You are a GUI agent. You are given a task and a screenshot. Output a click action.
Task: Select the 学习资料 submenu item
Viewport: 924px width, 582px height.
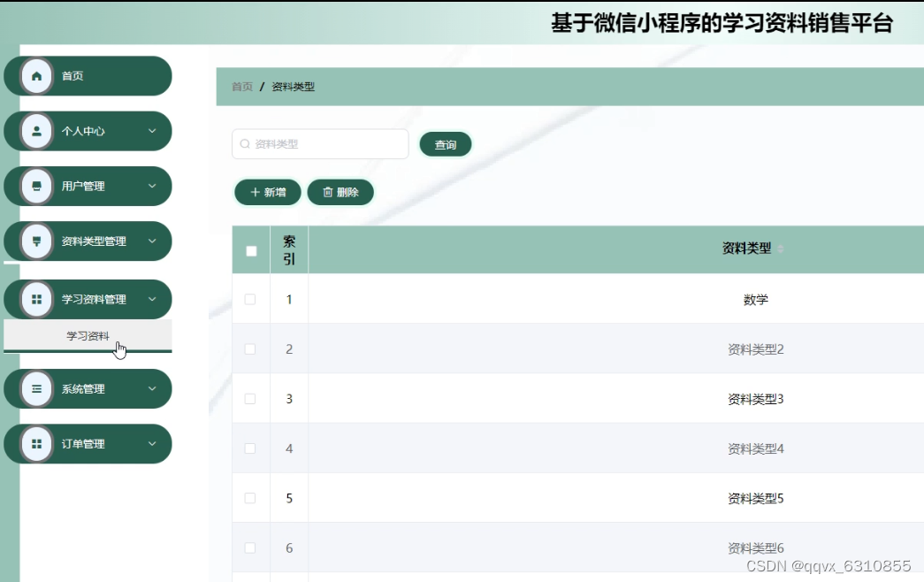88,334
